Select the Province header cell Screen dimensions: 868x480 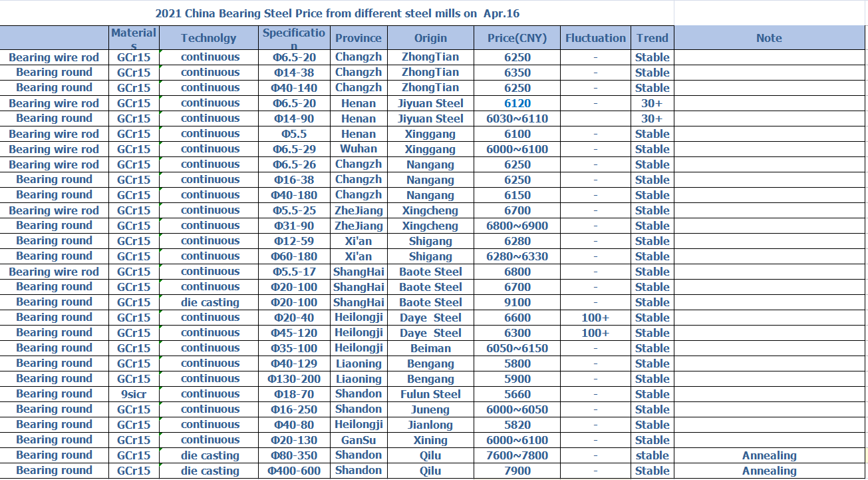click(x=359, y=38)
